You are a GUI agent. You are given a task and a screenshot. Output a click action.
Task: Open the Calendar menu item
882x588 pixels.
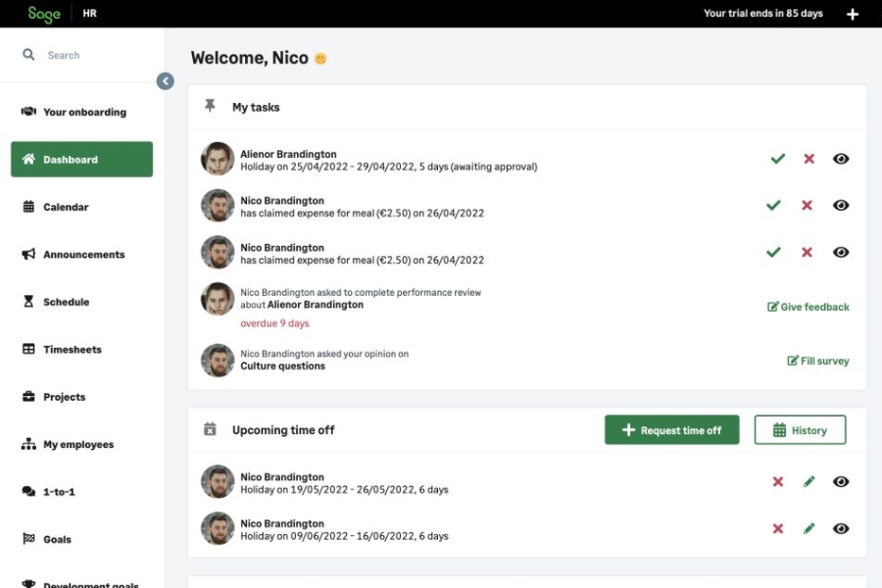pyautogui.click(x=66, y=208)
